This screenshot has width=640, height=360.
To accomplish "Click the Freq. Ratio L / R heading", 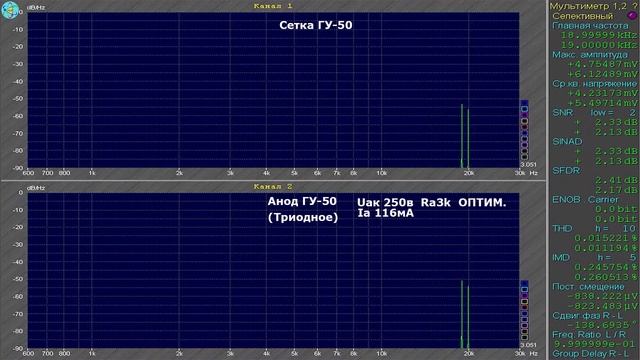I will [589, 335].
